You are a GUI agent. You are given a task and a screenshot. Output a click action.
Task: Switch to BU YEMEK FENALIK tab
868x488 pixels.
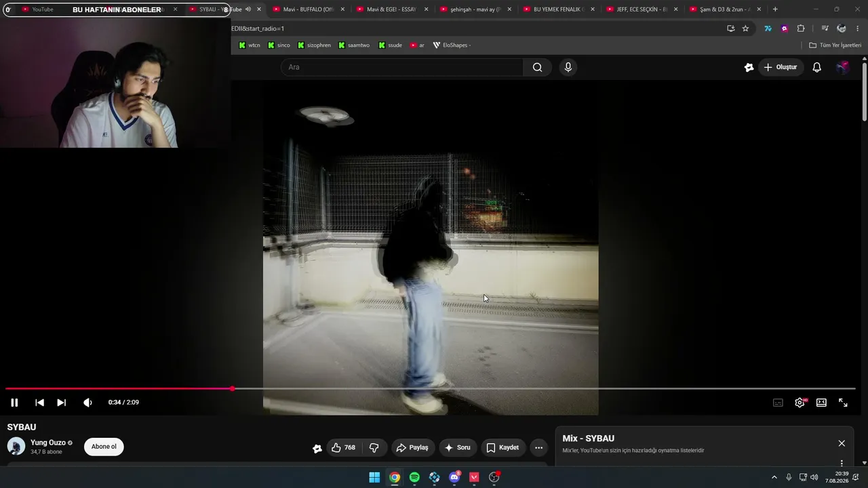(x=559, y=9)
